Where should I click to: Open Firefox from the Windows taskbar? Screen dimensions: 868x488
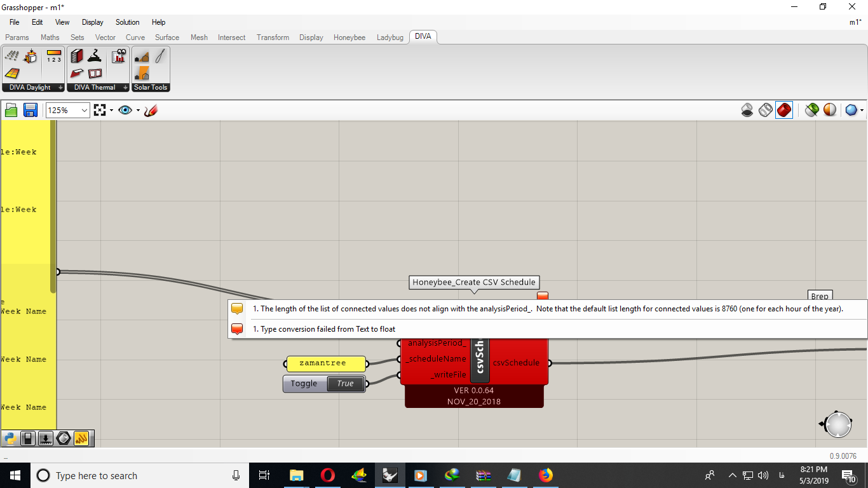(x=545, y=475)
